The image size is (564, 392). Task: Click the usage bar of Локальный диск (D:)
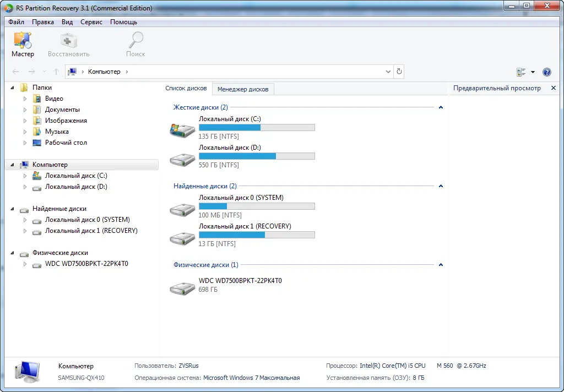tap(257, 156)
